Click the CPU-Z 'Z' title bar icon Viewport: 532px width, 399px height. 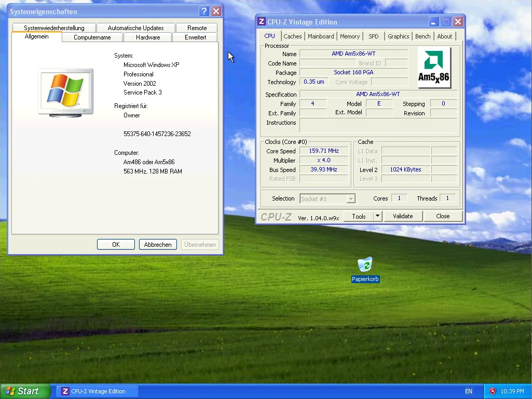[262, 21]
